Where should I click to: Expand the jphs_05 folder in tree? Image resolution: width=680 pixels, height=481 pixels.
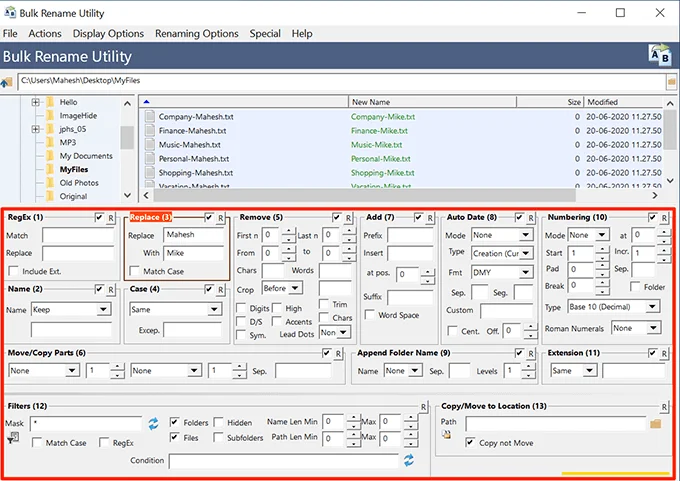point(36,129)
